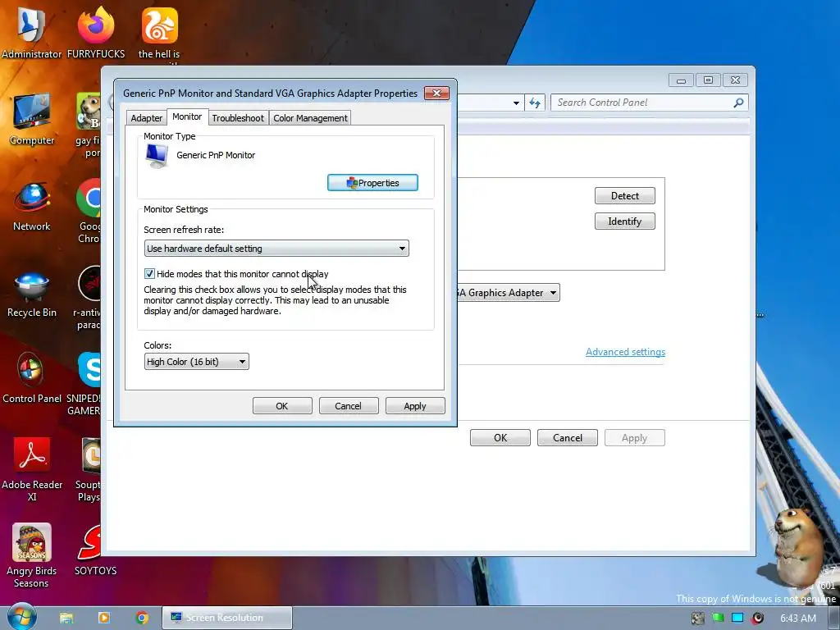Uncheck Hide modes monitor cannot display
Viewport: 840px width, 630px height.
point(149,274)
